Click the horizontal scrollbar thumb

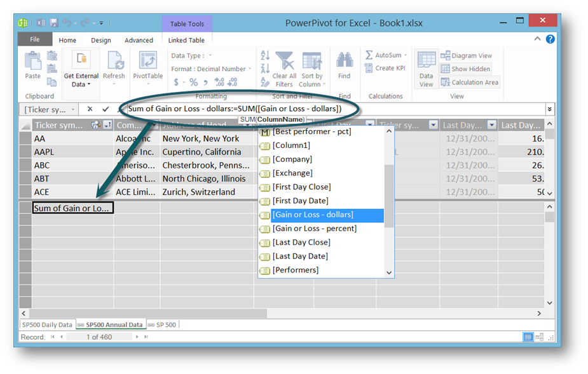[147, 313]
